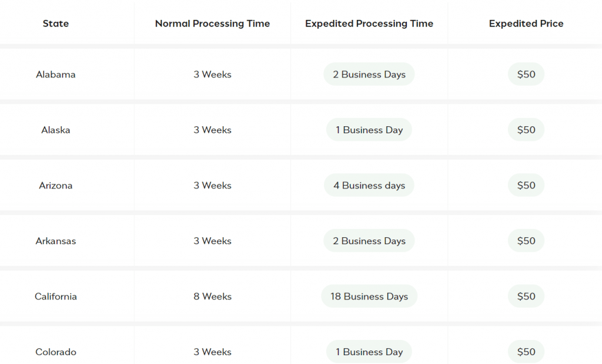Click Alaska's 1 Business Day badge
The image size is (602, 364).
tap(369, 130)
